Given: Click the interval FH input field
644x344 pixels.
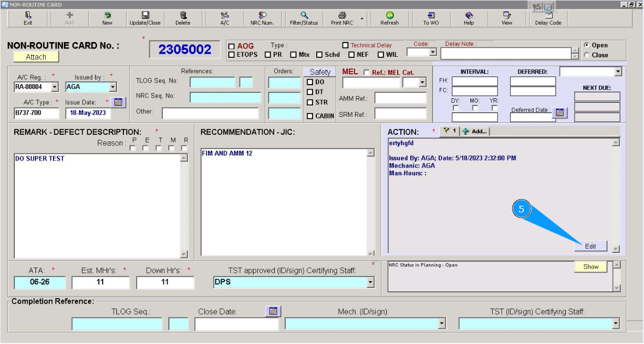Looking at the screenshot, I should pos(475,81).
